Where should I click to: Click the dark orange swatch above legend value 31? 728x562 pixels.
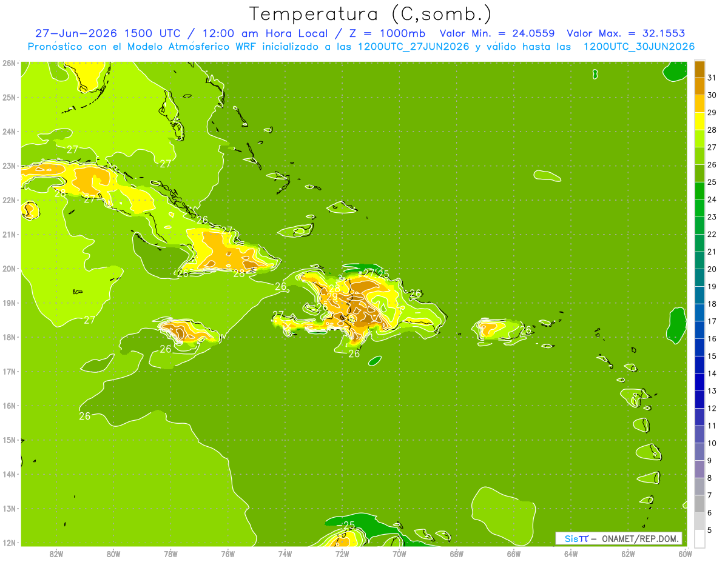tap(699, 69)
